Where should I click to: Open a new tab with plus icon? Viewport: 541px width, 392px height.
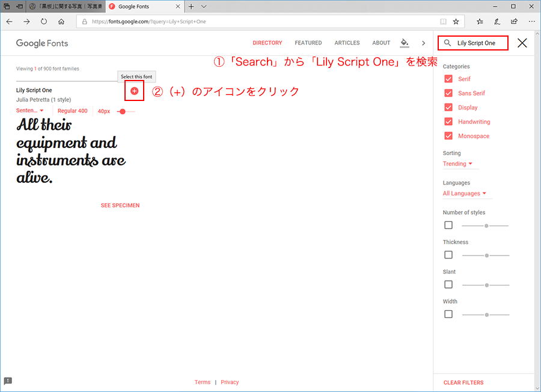(x=191, y=6)
